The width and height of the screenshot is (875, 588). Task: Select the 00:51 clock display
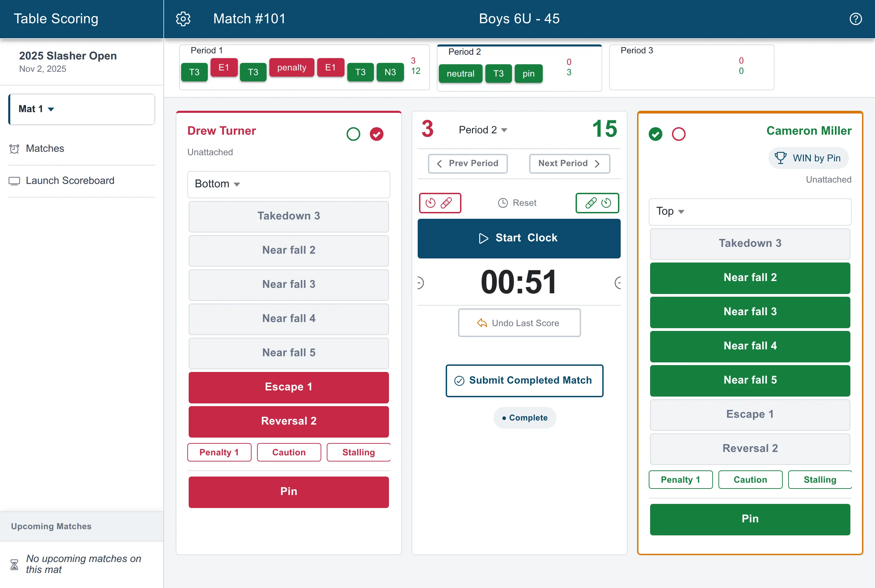tap(519, 282)
